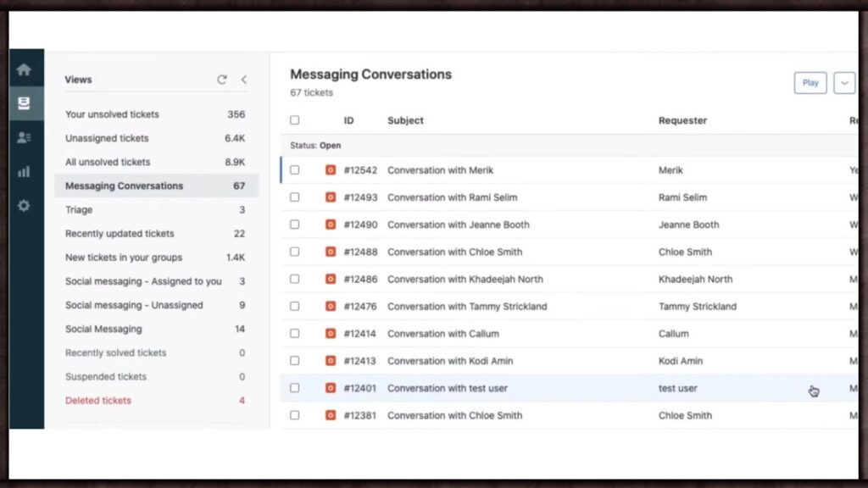Check the box for ticket #12381
The image size is (868, 488).
tap(294, 415)
